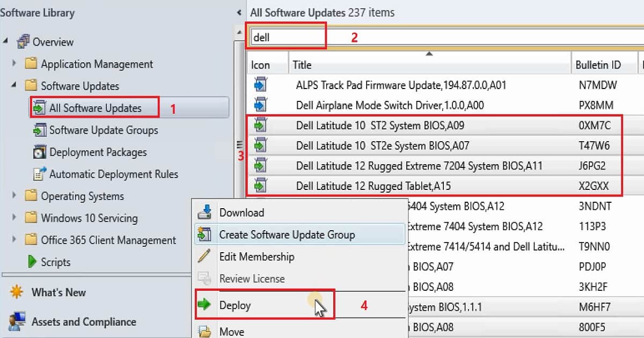Sort by the Bulletin ID column header

[x=604, y=64]
